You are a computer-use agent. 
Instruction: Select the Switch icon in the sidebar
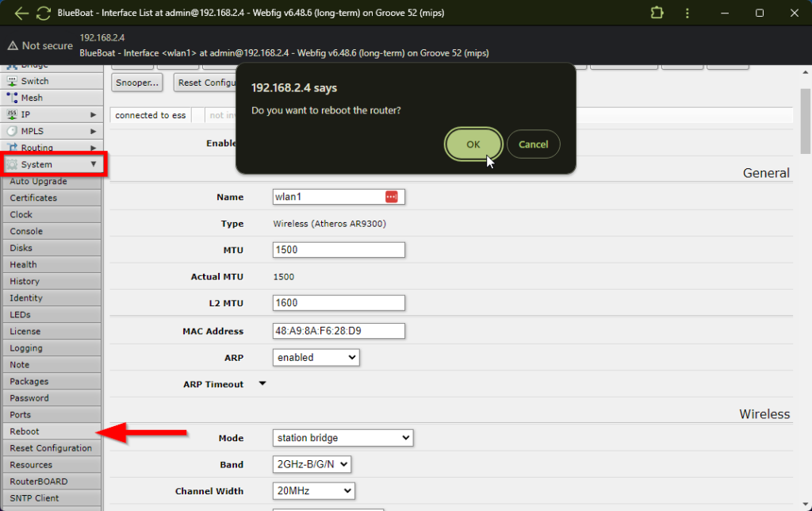click(13, 80)
